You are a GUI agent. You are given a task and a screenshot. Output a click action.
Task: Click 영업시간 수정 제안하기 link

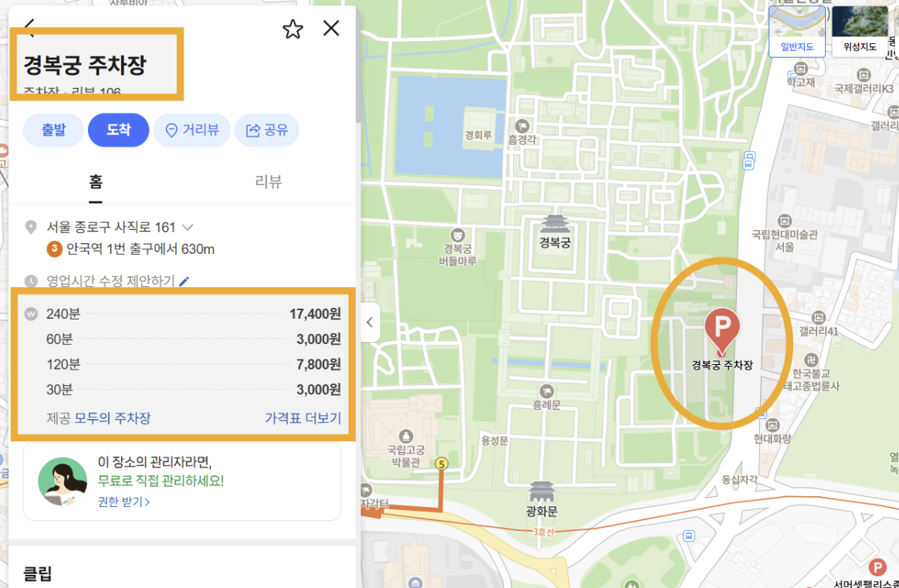pyautogui.click(x=110, y=281)
